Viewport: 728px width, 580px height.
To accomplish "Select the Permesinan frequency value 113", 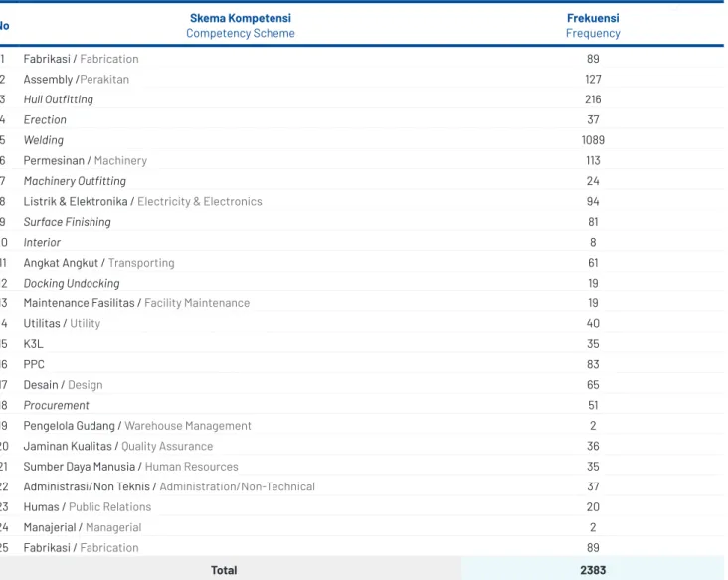I will pos(593,161).
